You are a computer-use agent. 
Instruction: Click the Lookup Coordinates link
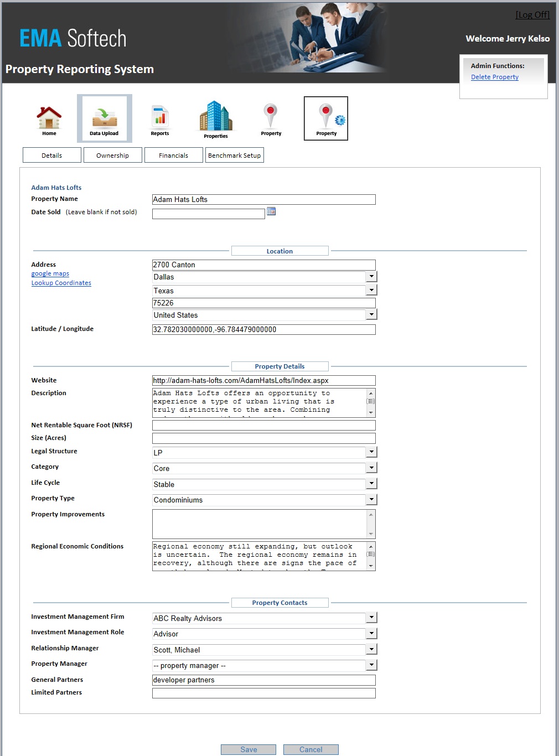click(x=61, y=283)
